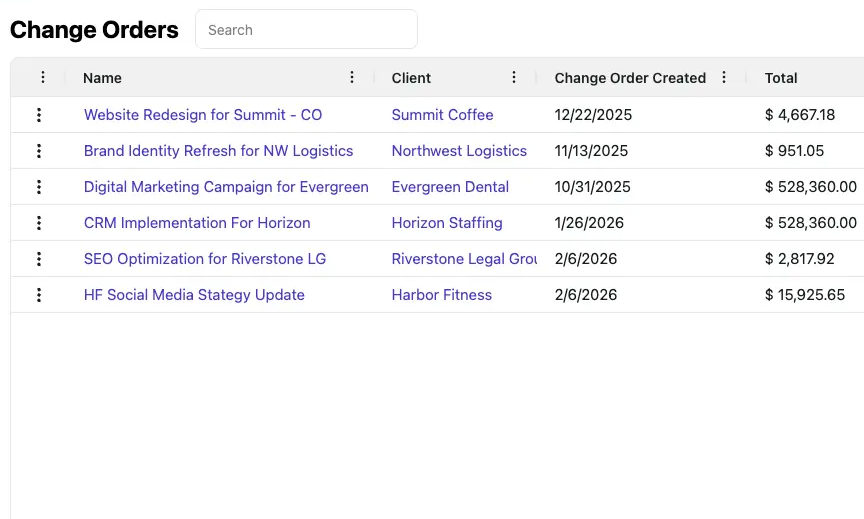864x519 pixels.
Task: Open row actions for CRM Implementation
Action: 39,223
